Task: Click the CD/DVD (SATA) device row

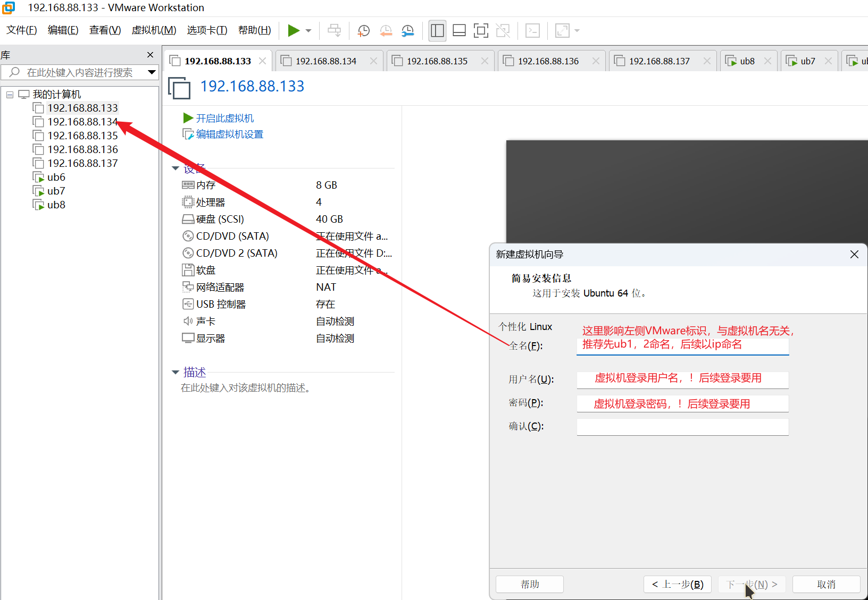Action: click(x=287, y=236)
